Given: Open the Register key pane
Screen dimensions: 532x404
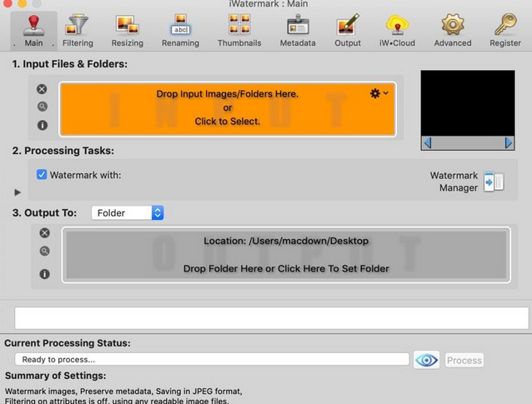Looking at the screenshot, I should 504,31.
